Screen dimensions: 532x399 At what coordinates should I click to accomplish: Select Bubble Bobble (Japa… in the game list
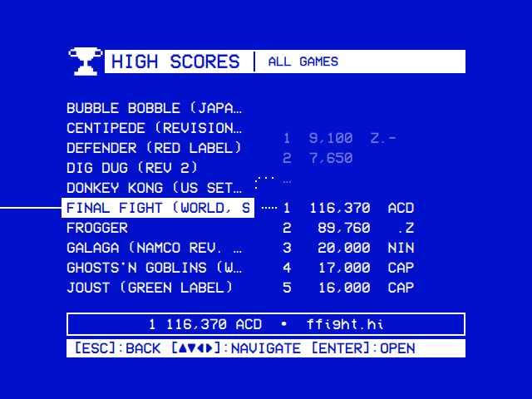point(155,108)
